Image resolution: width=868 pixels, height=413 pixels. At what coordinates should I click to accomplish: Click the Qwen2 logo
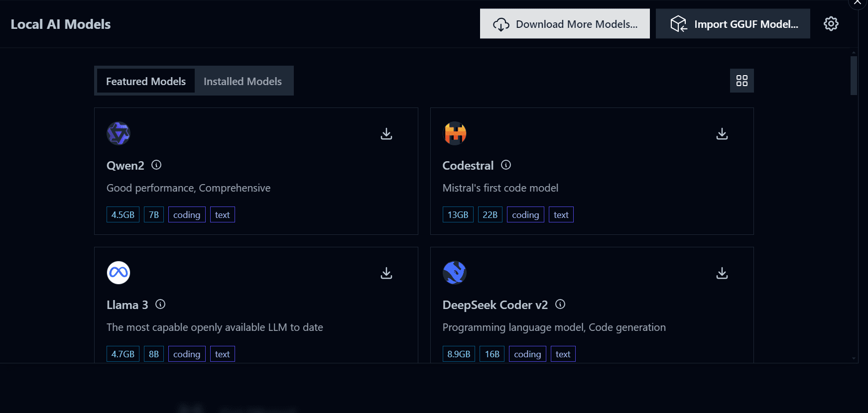[x=119, y=133]
